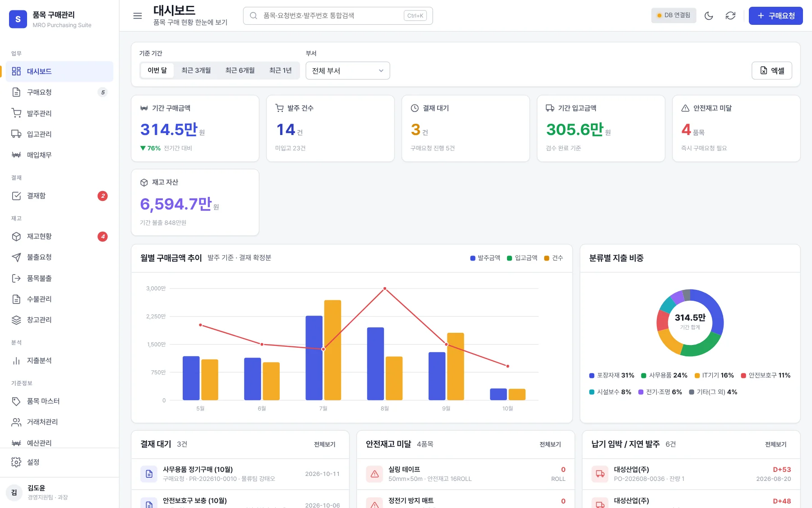Click the blue 구매요청 create button
The image size is (812, 508).
pos(776,16)
